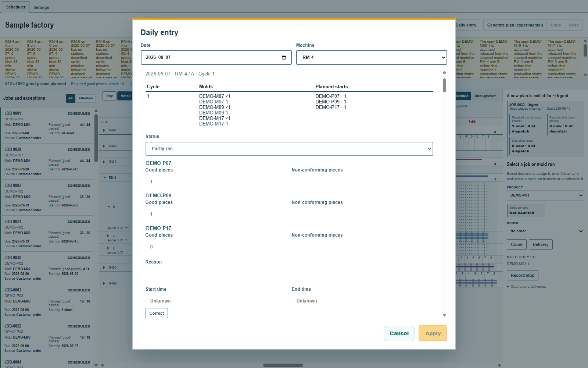Expand the RM-2 machine row
The height and width of the screenshot is (368, 588).
105,146
